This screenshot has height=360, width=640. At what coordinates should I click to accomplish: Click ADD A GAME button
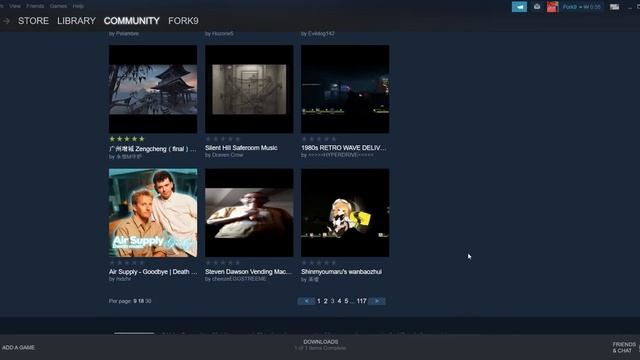(x=18, y=347)
